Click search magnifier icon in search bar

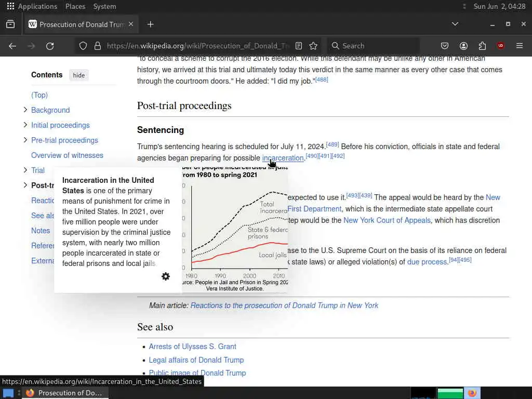tap(335, 46)
